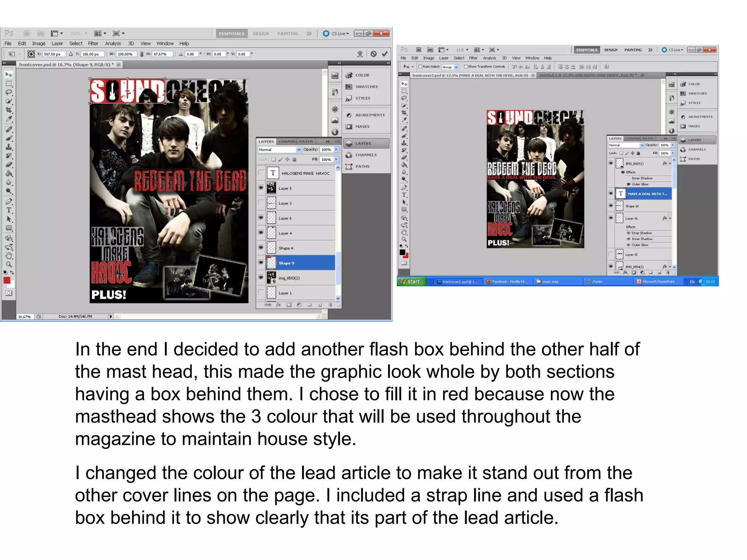
Task: Select the Quick Selection tool in left window
Action: [x=9, y=101]
